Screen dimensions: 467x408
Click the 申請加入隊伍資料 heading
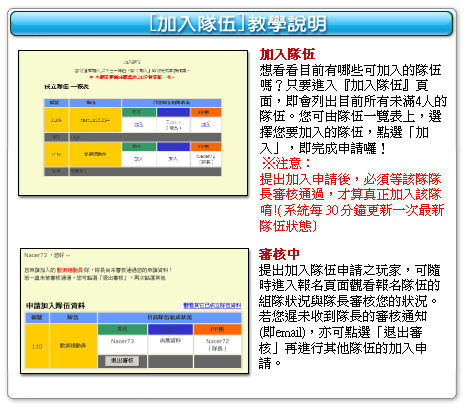click(x=56, y=305)
